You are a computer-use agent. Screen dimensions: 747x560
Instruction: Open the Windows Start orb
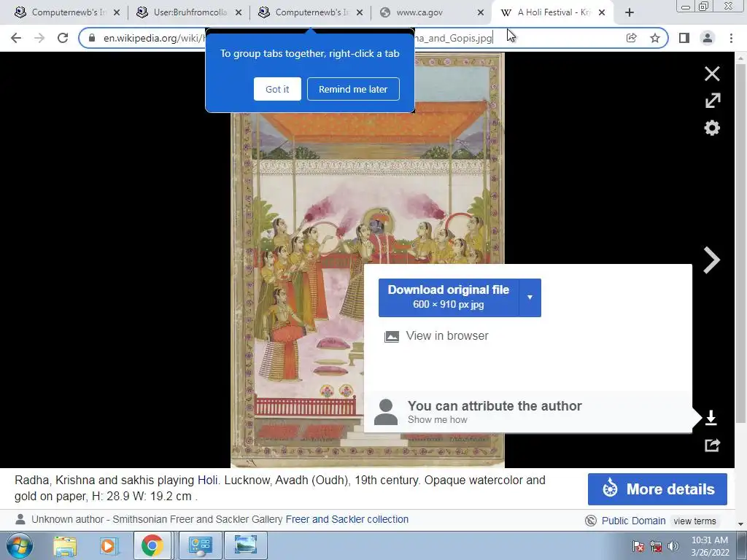pyautogui.click(x=20, y=546)
